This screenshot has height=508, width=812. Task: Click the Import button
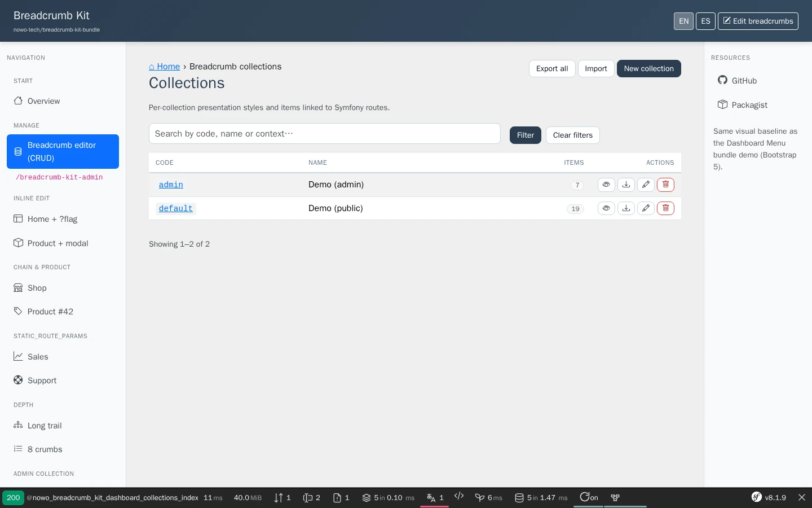point(596,68)
